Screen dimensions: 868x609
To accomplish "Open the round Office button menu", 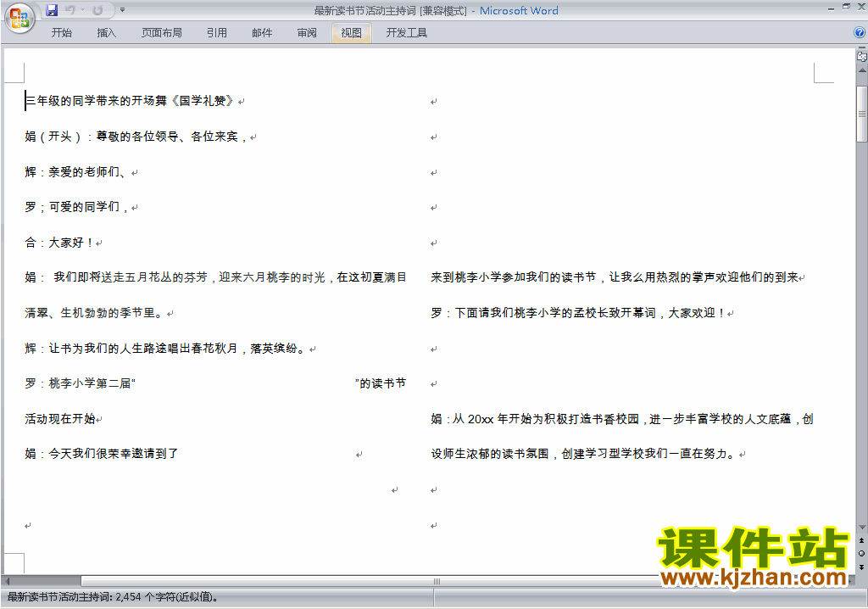I will click(x=19, y=18).
